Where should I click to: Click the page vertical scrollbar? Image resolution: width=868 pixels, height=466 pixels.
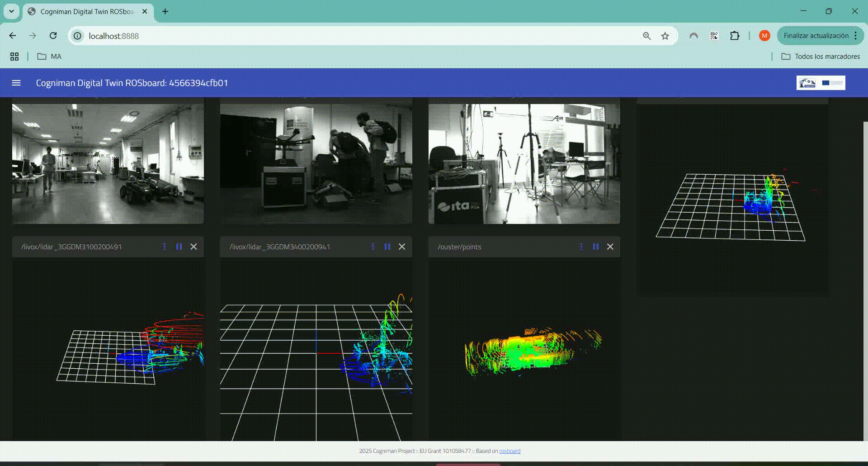click(x=865, y=281)
